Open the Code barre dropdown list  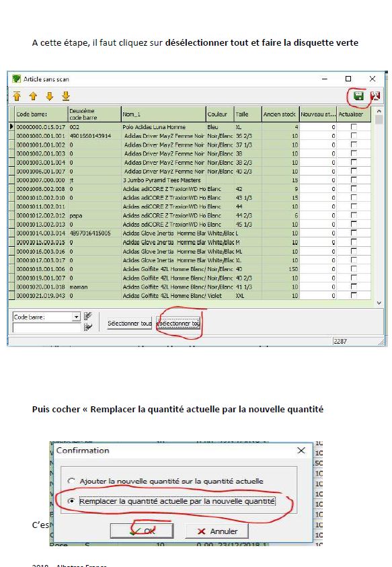[76, 317]
